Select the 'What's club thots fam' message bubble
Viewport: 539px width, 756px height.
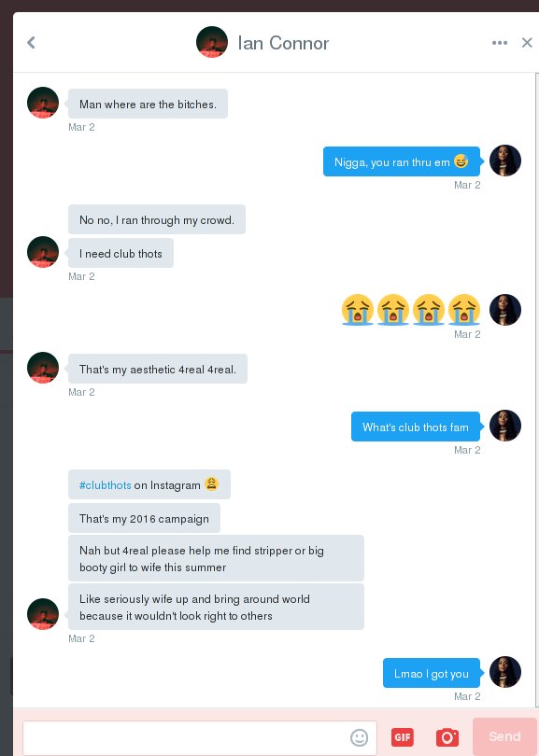click(x=416, y=427)
